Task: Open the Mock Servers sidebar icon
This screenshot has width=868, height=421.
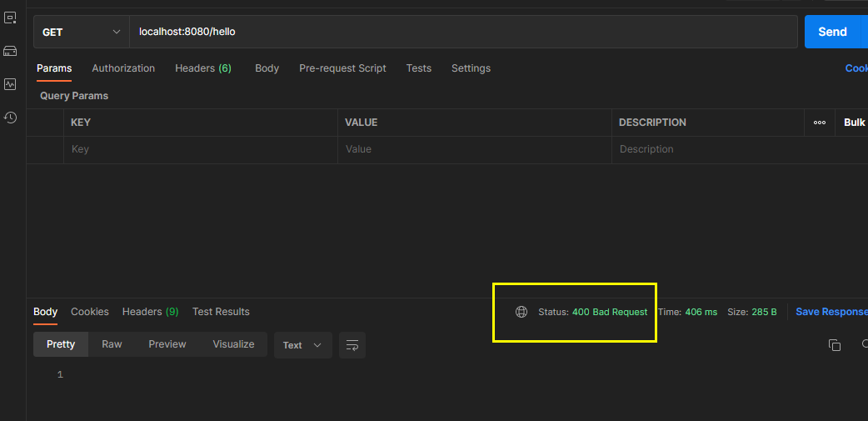Action: 10,51
